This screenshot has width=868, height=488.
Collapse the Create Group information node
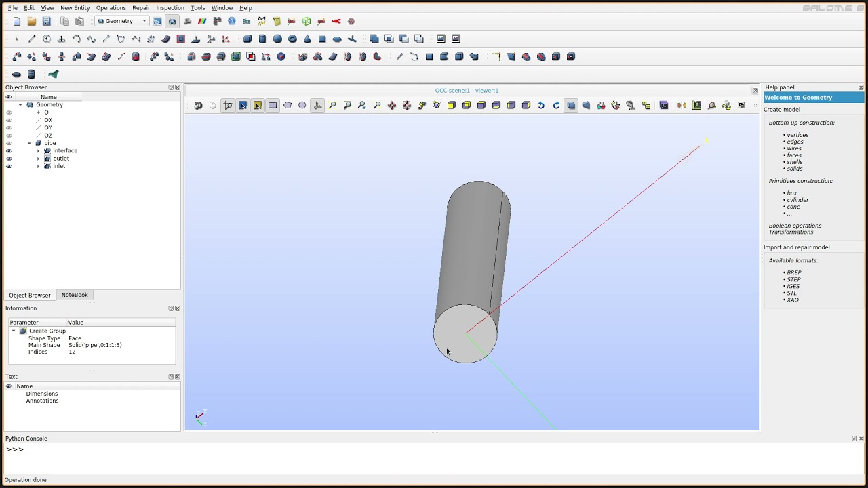[x=13, y=331]
